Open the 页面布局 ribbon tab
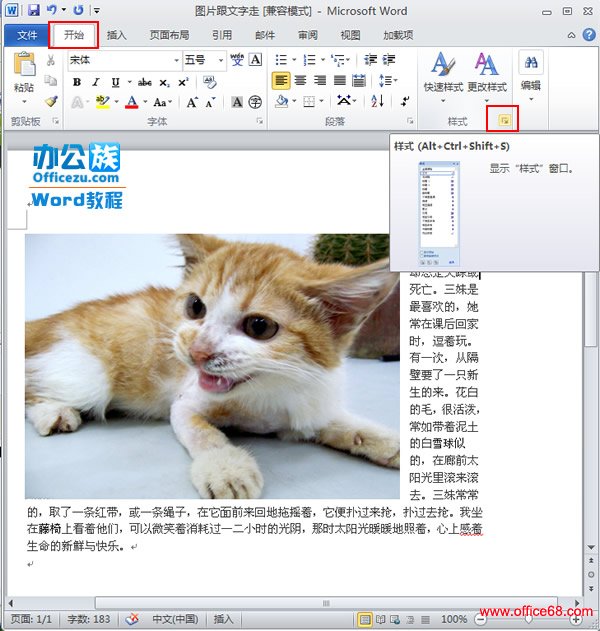 point(169,35)
